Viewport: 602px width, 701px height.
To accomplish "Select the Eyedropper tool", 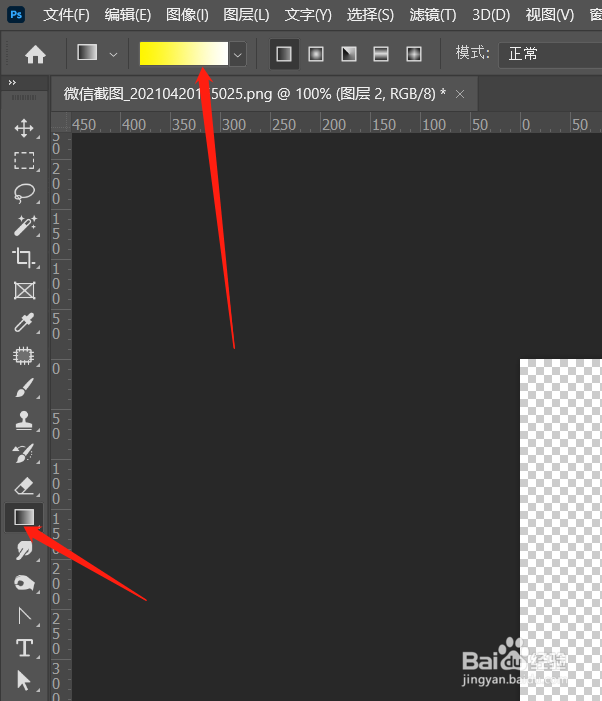I will pyautogui.click(x=24, y=323).
